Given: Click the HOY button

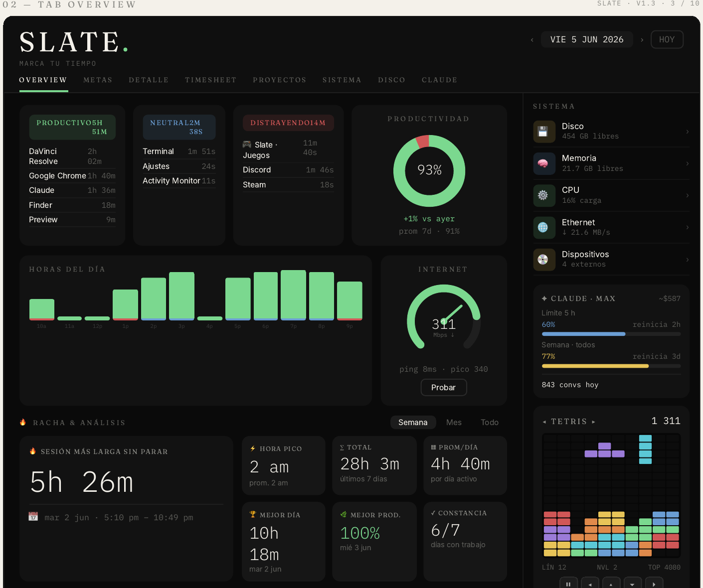Looking at the screenshot, I should point(667,40).
